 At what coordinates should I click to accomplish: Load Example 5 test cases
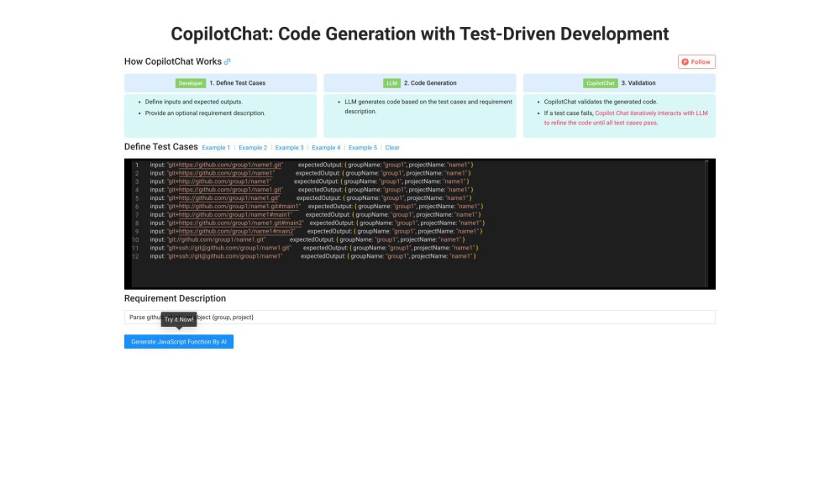pyautogui.click(x=363, y=148)
